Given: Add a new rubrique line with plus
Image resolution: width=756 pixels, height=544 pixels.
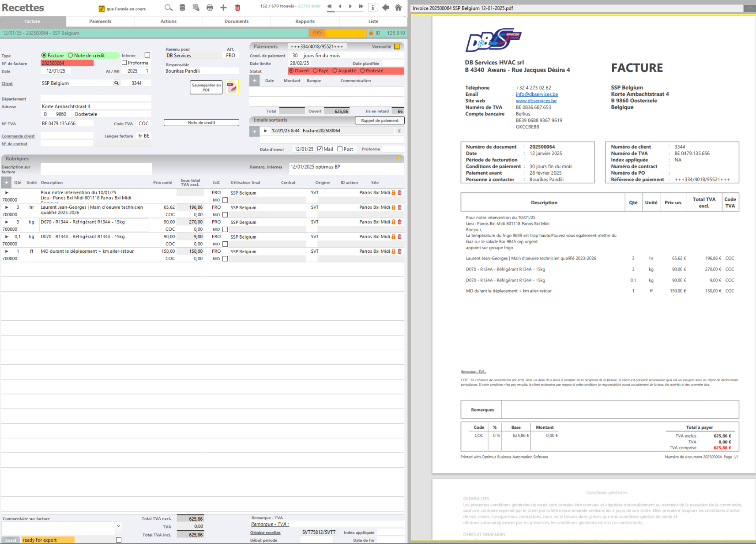Looking at the screenshot, I should (x=6, y=182).
